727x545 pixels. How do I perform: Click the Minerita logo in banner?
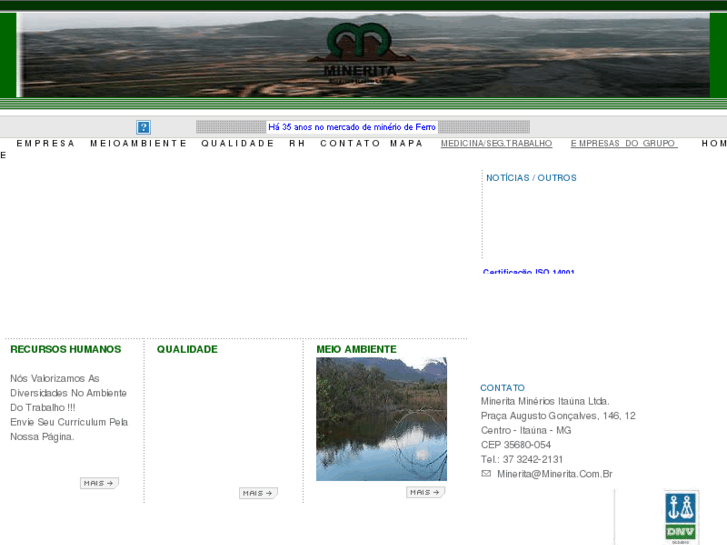[x=360, y=54]
